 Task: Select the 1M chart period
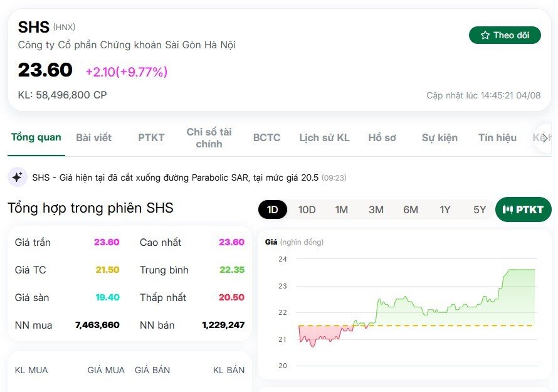coord(341,209)
